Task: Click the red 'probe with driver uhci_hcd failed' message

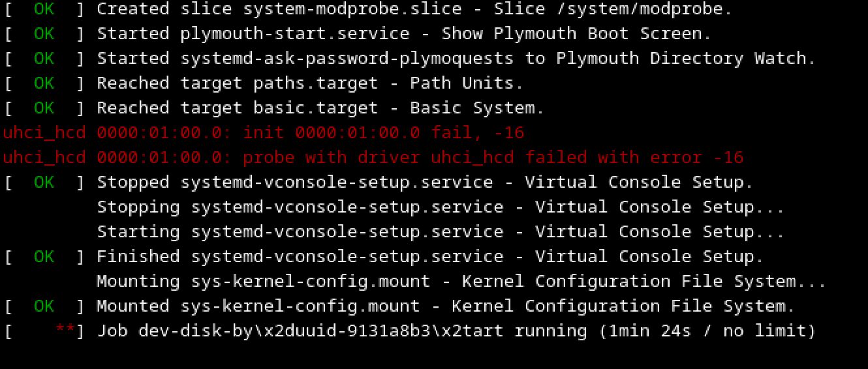Action: [493, 158]
